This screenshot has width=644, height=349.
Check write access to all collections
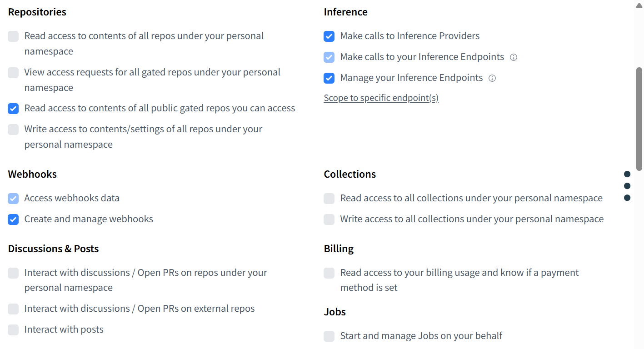click(329, 219)
